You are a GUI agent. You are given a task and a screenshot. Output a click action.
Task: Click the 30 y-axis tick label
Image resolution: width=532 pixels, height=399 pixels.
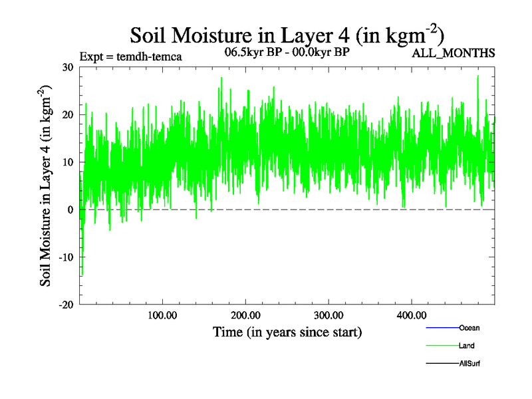[x=67, y=67]
